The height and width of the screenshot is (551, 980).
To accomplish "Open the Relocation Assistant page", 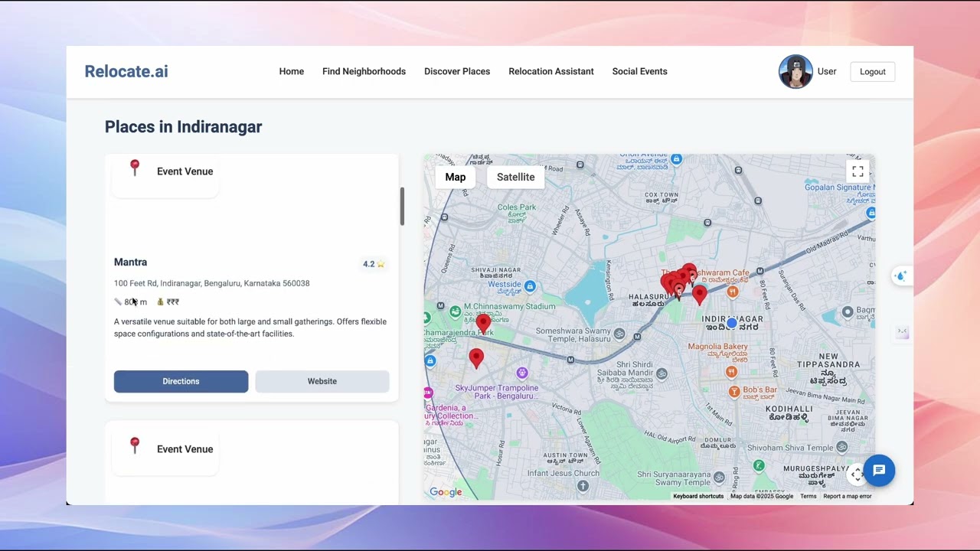I will pyautogui.click(x=551, y=71).
